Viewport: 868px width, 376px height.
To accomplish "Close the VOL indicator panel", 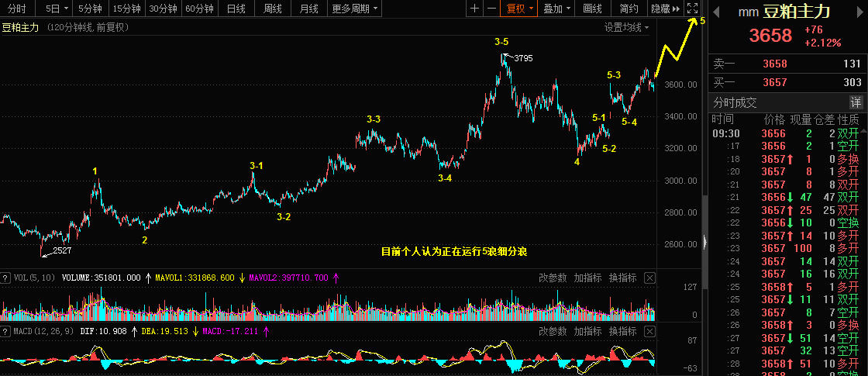I will 650,278.
